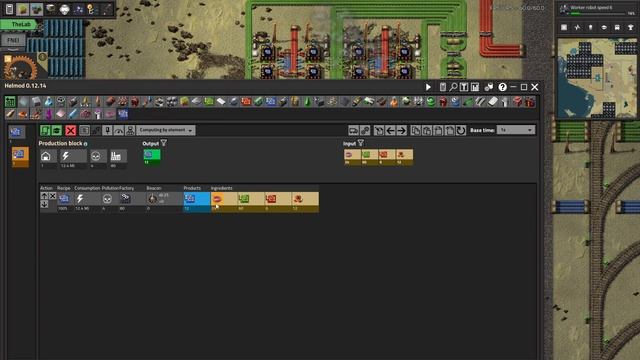
Task: Toggle the second T-shaped icon before cubes
Action: point(475,87)
